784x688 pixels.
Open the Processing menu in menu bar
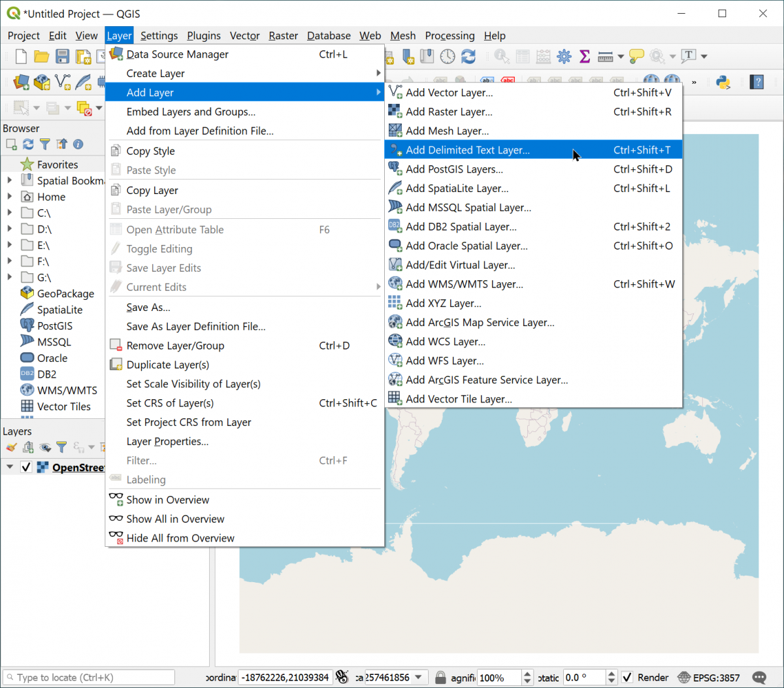449,36
